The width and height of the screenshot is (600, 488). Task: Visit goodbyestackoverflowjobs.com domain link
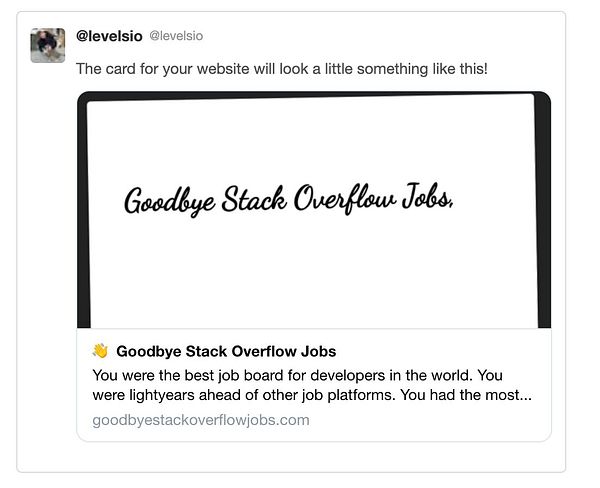[x=201, y=420]
